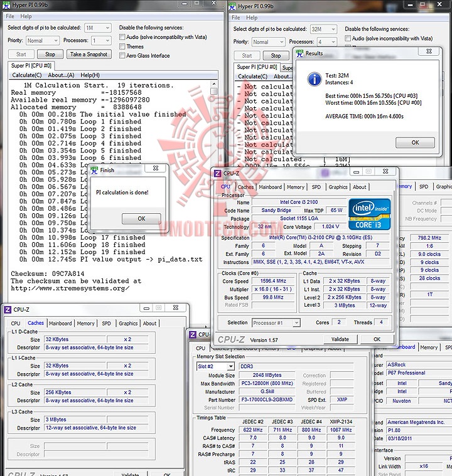The width and height of the screenshot is (452, 476).
Task: Close the CPU-Z Caches window
Action: pos(176,307)
